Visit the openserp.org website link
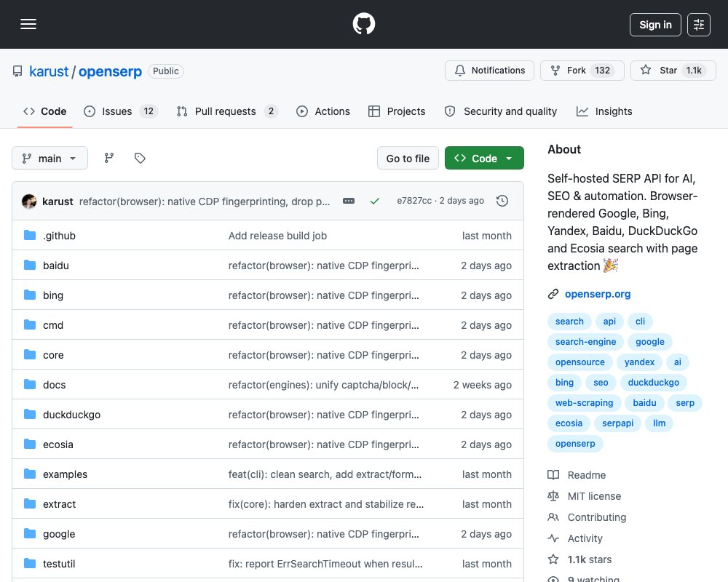This screenshot has height=582, width=728. [x=598, y=294]
